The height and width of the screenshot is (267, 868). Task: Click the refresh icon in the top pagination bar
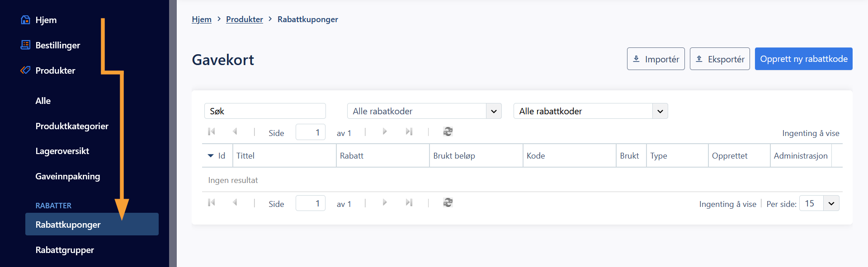tap(448, 131)
